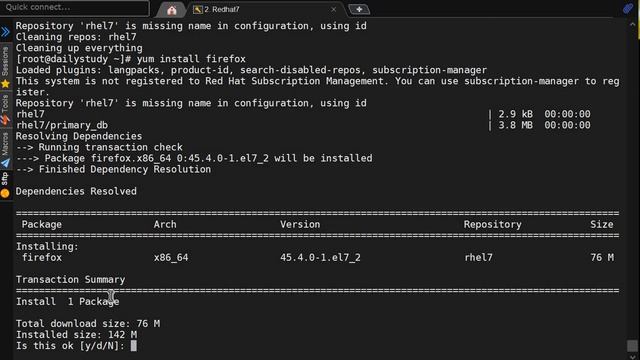Click the '45.4.0-1.el7_2' version value
Viewport: 640px width, 360px height.
[320, 258]
